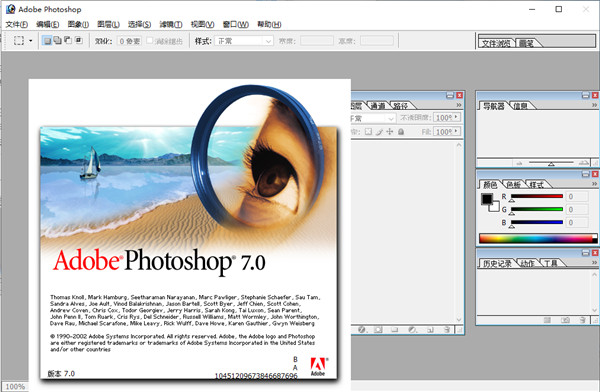Create new document from current state icon
The image size is (600, 392).
547,320
